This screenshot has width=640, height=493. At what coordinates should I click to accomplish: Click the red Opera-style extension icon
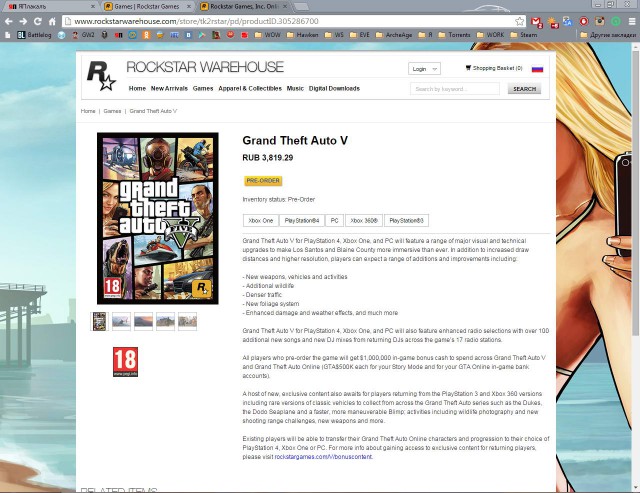584,22
